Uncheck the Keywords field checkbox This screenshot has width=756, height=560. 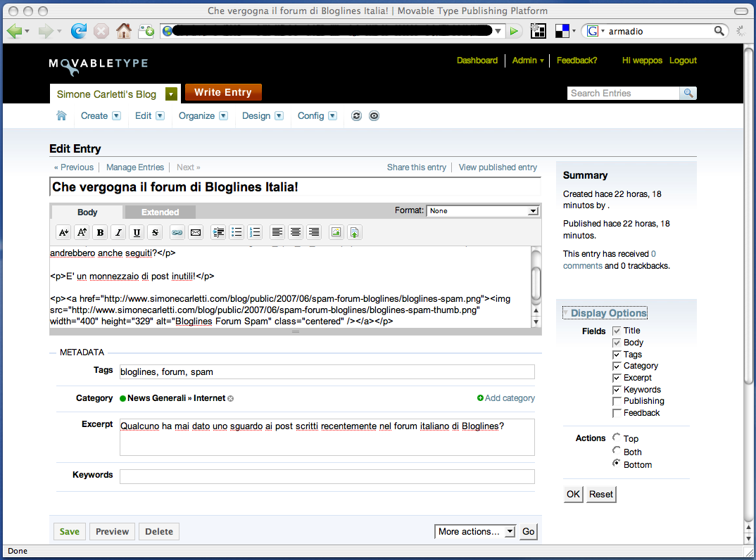coord(616,390)
